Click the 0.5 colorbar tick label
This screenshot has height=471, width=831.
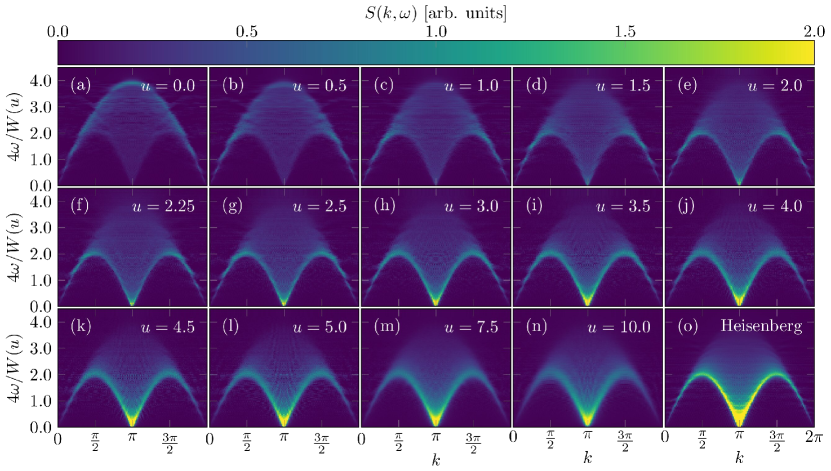coord(246,31)
